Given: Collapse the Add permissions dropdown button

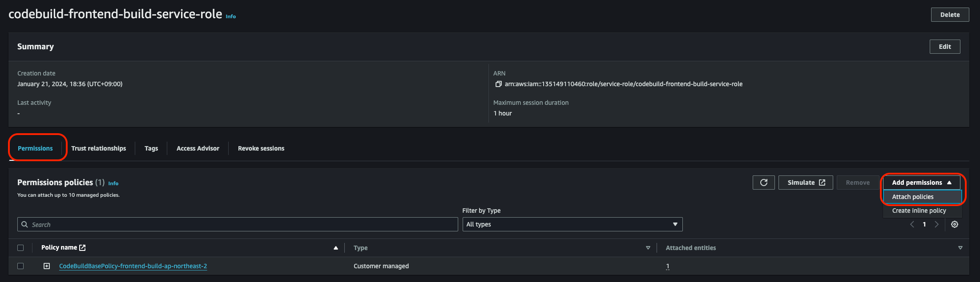Looking at the screenshot, I should (922, 183).
